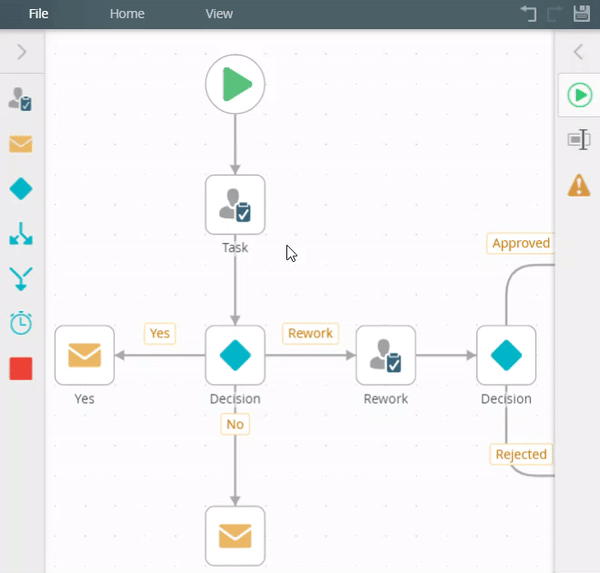The image size is (600, 573).
Task: Open the File menu
Action: 38,14
